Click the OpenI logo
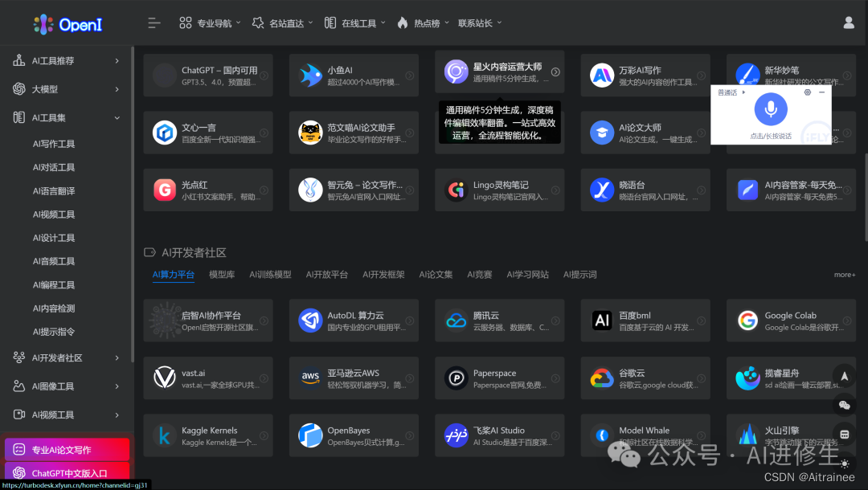The height and width of the screenshot is (490, 868). coord(68,24)
